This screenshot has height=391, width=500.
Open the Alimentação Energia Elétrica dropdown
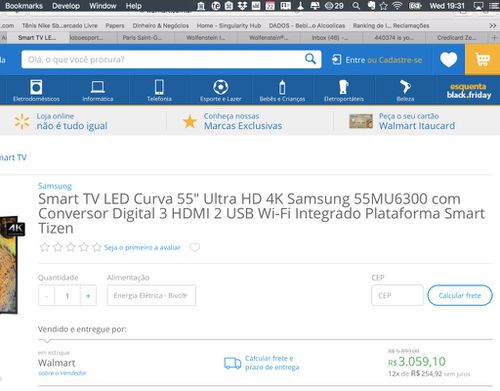pos(151,295)
